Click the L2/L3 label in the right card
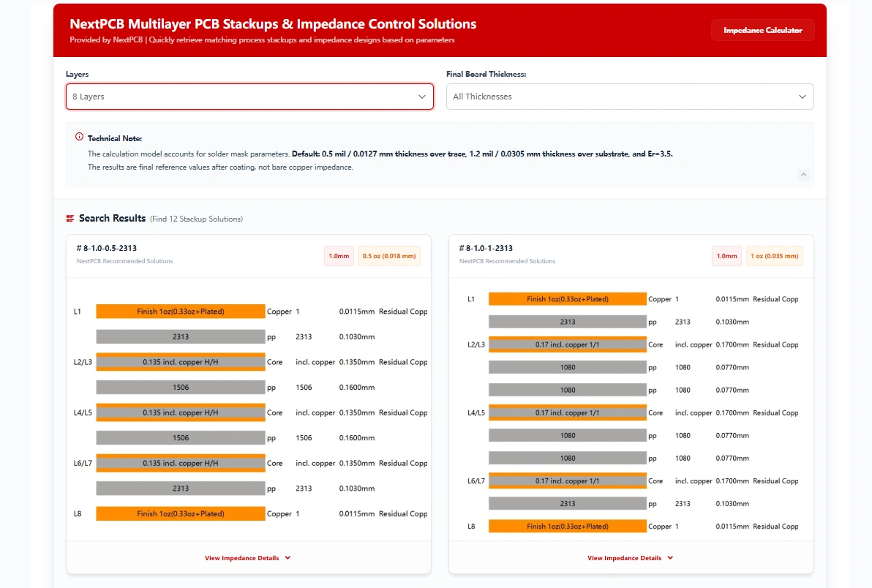872x588 pixels. pyautogui.click(x=476, y=344)
